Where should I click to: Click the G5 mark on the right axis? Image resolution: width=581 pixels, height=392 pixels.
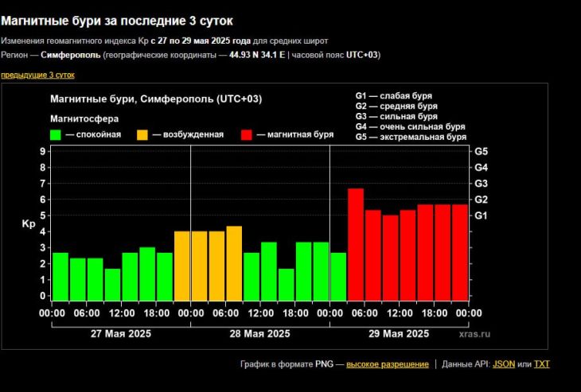click(481, 151)
